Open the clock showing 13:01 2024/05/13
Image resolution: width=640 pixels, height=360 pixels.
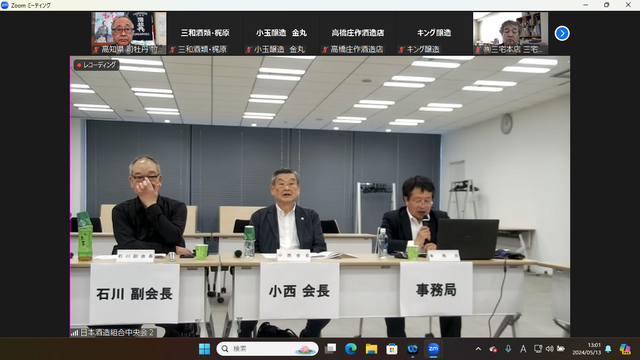tap(587, 349)
